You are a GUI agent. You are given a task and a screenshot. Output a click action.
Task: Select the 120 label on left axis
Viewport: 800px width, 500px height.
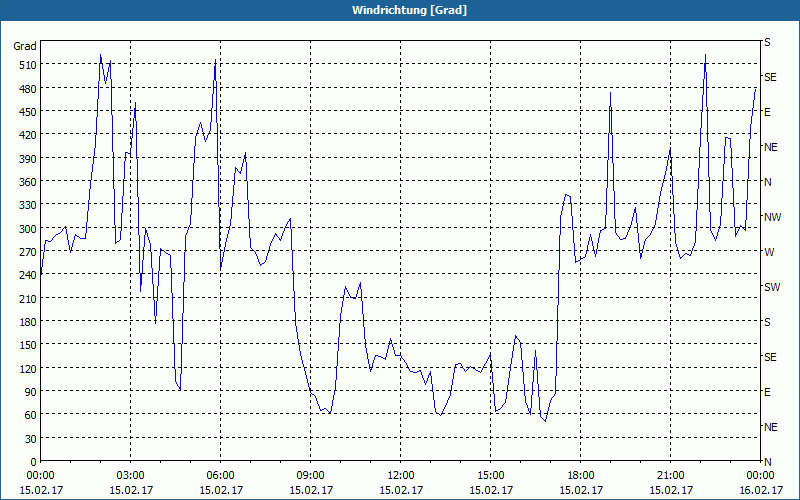coord(28,368)
